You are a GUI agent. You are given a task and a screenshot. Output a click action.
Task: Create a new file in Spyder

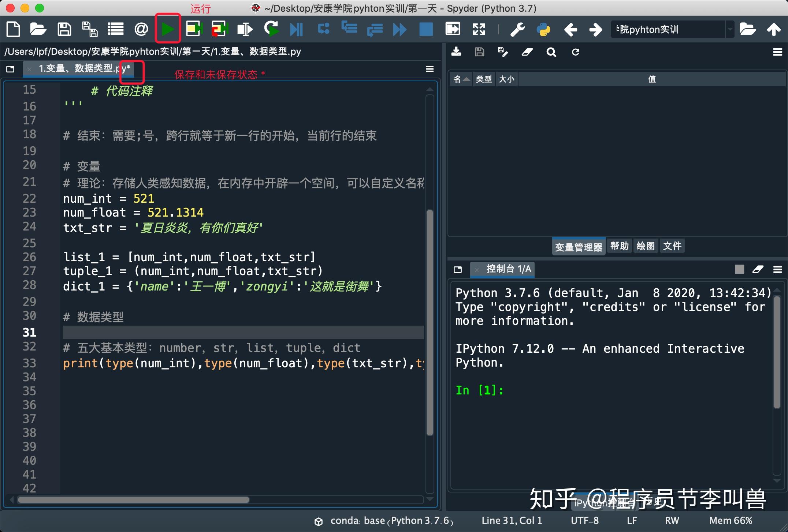tap(12, 29)
